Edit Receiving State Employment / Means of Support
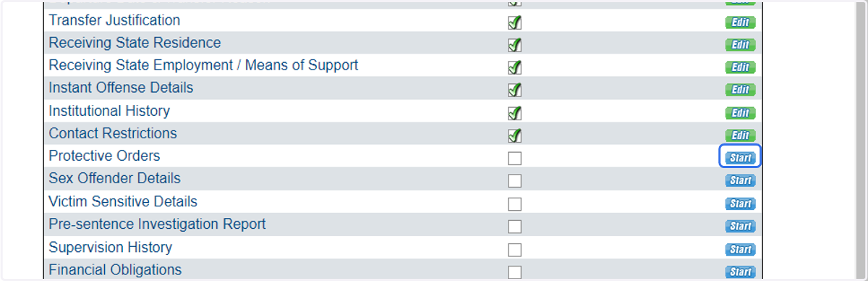This screenshot has width=868, height=281. [x=740, y=67]
